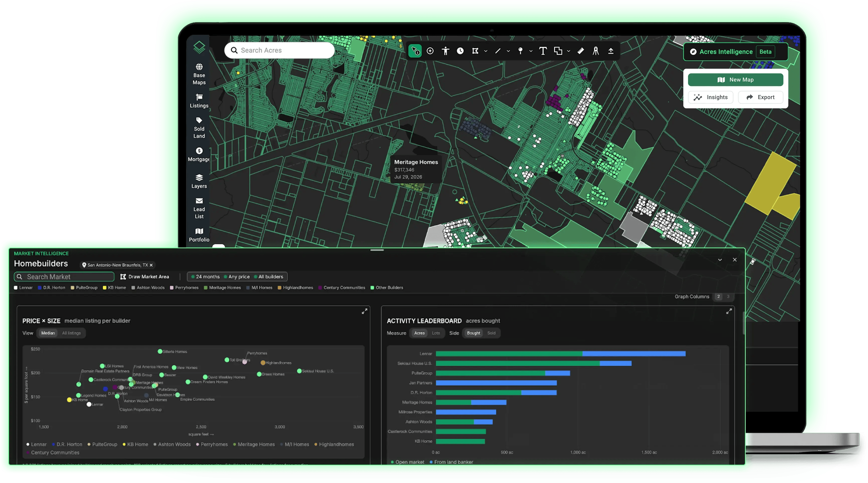Select the merge shapes tool
Screen dimensions: 868x483
(558, 51)
